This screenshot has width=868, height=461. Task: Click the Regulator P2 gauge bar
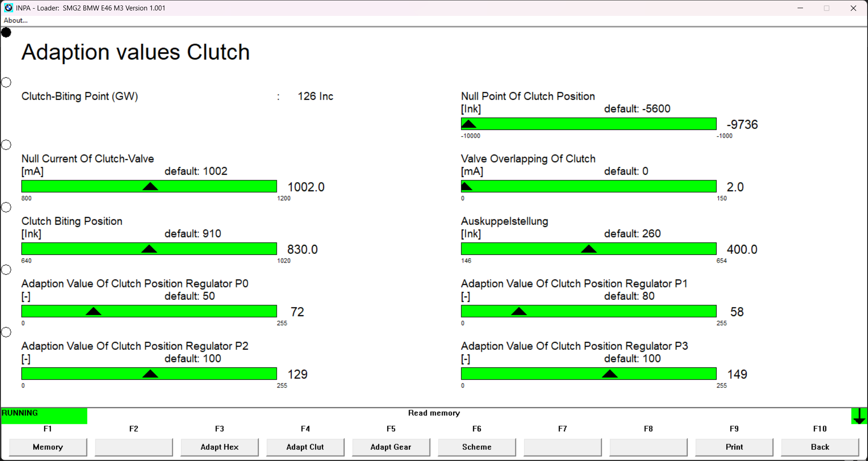click(149, 374)
